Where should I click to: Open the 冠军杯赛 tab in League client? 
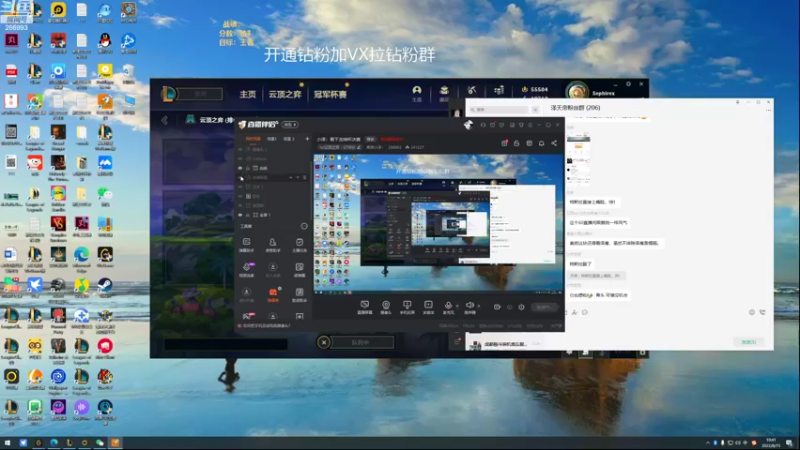330,94
